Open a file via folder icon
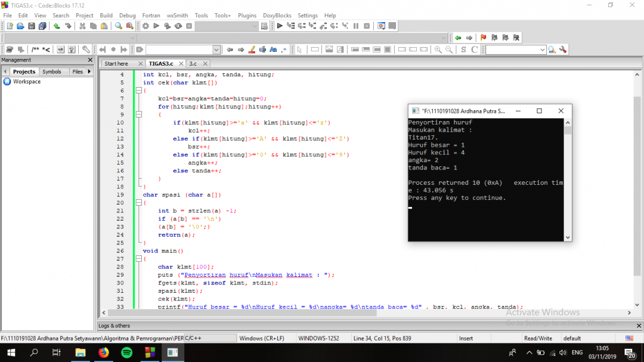 coord(20,26)
